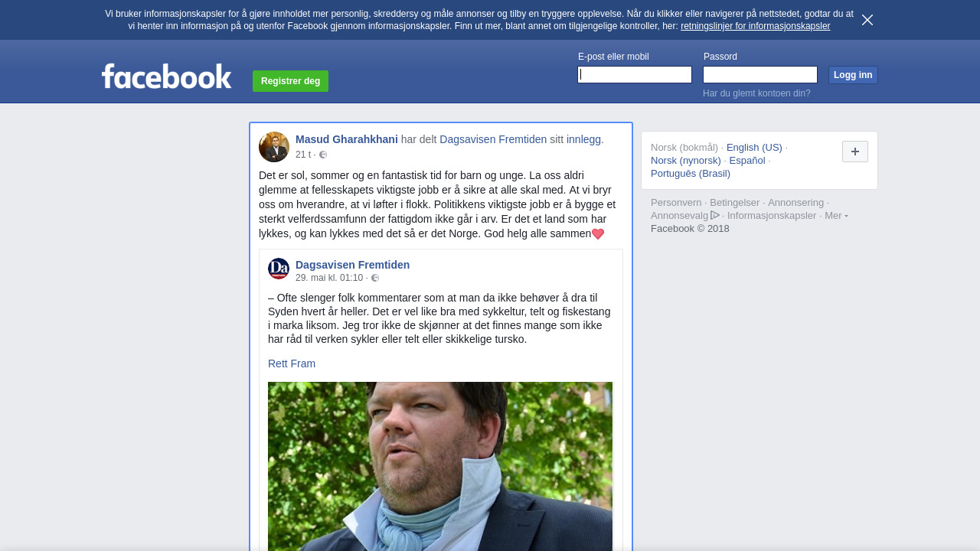Screen dimensions: 980x551
Task: Open Har du glemt kontoen din link
Action: pyautogui.click(x=756, y=93)
